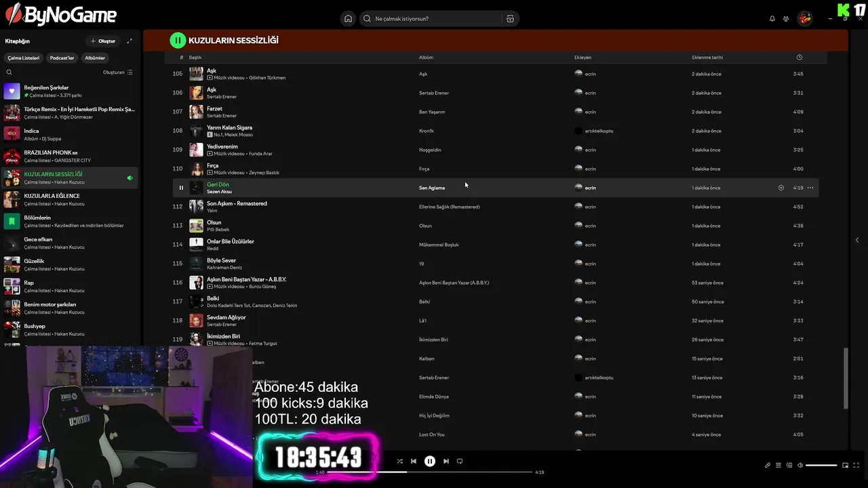Select track Son Aşkım - Remastered

[495, 207]
